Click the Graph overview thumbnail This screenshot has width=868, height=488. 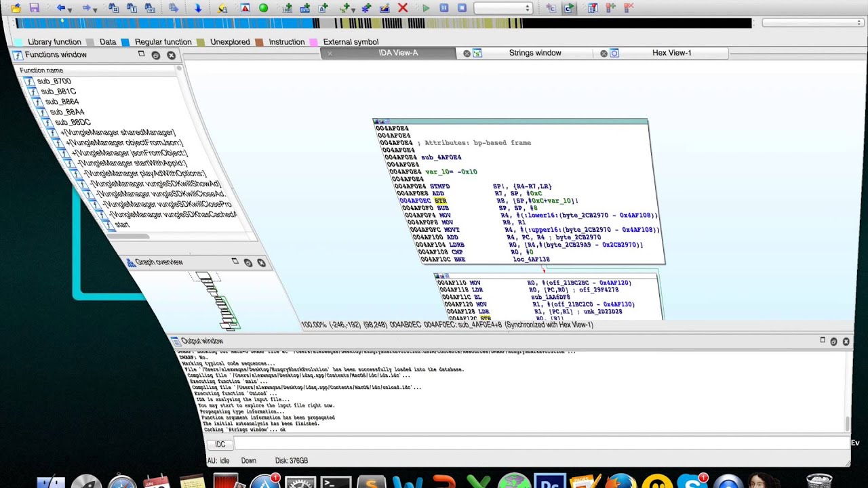[x=218, y=300]
